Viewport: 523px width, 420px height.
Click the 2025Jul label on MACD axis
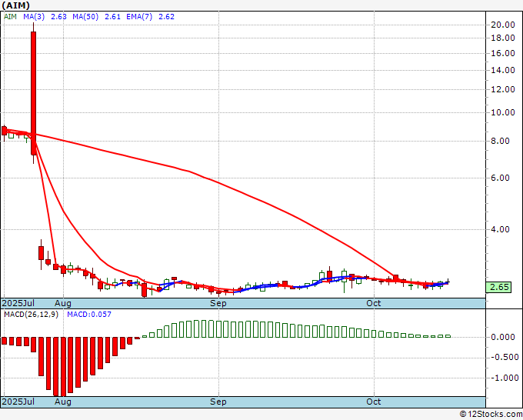(x=18, y=402)
